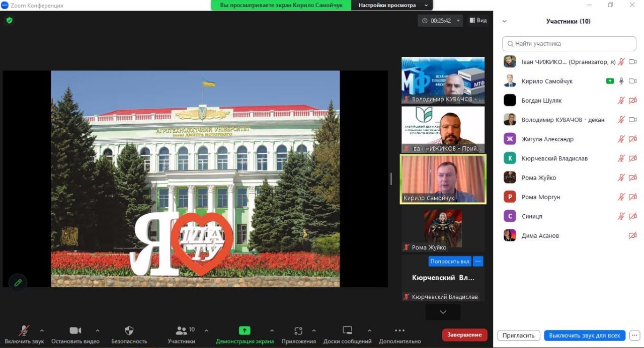Open the more options button beside mute all

pyautogui.click(x=634, y=335)
